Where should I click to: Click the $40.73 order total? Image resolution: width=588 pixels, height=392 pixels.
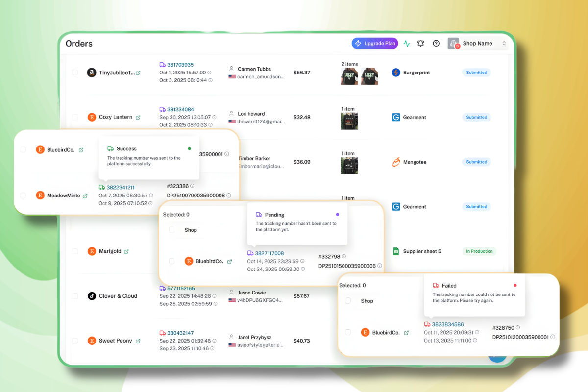[302, 341]
